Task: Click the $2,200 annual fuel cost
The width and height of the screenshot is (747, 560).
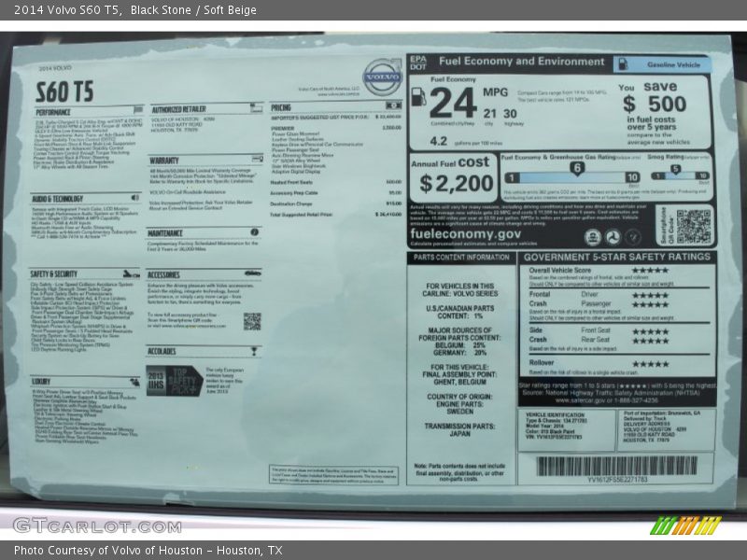Action: tap(457, 184)
